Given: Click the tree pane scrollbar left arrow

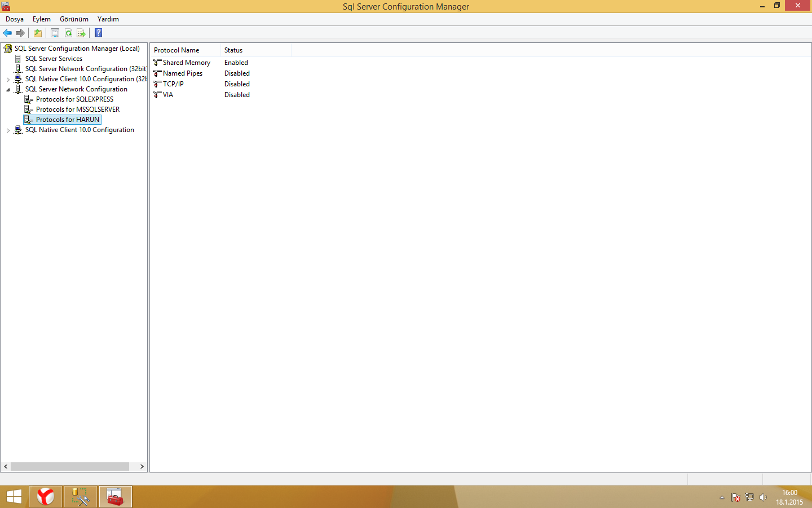Looking at the screenshot, I should point(6,467).
